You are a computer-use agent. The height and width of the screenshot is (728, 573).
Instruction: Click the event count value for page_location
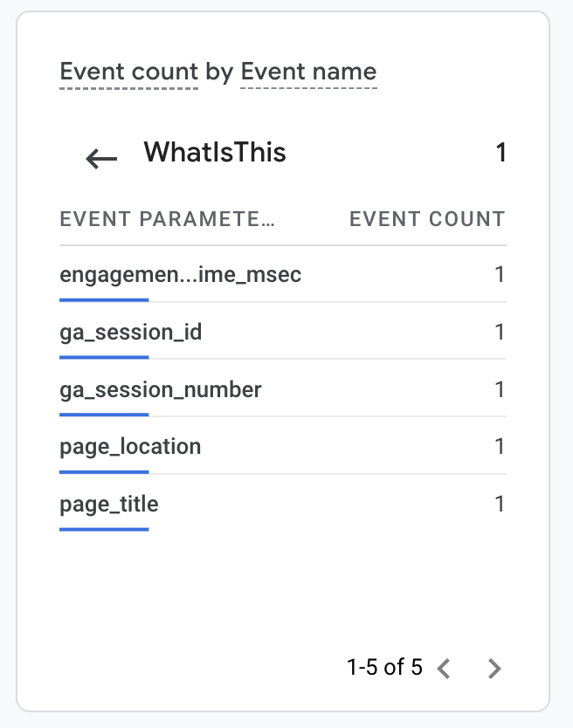(500, 447)
